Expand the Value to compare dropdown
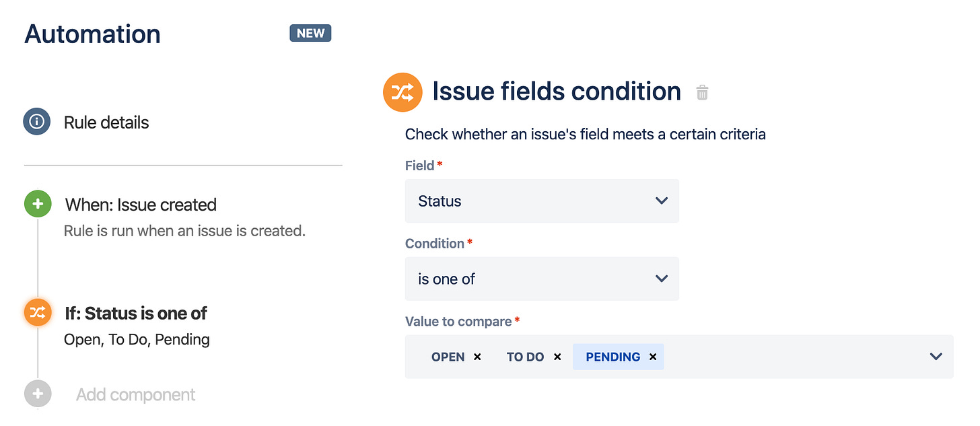980x426 pixels. coord(935,357)
